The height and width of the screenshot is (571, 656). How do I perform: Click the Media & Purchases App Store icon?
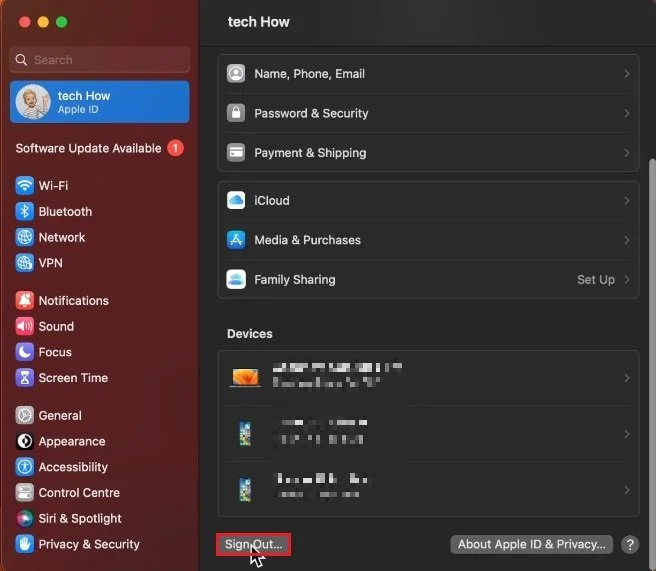[x=236, y=240]
